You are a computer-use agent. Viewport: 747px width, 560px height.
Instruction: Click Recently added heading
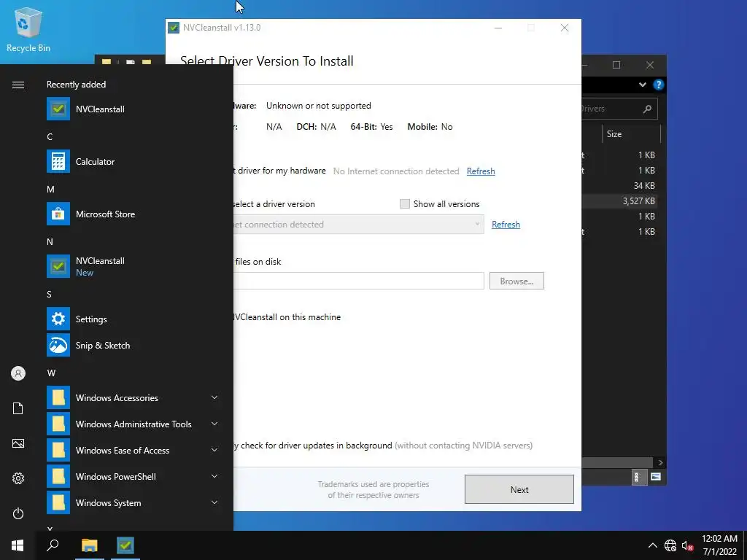(76, 85)
